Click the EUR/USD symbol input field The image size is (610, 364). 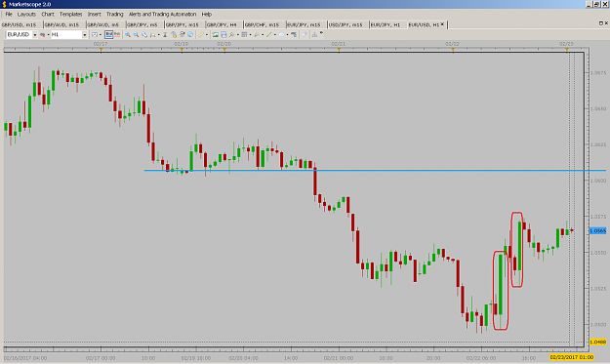coord(19,34)
